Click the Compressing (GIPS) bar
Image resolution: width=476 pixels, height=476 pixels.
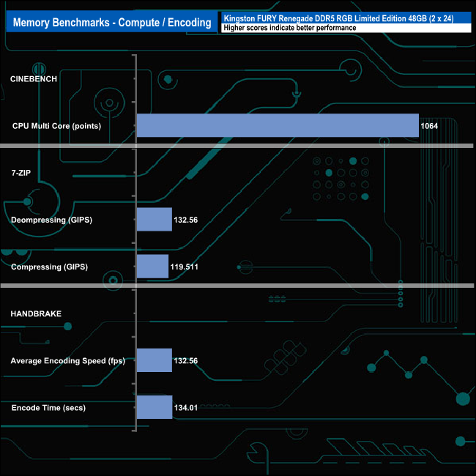(153, 267)
